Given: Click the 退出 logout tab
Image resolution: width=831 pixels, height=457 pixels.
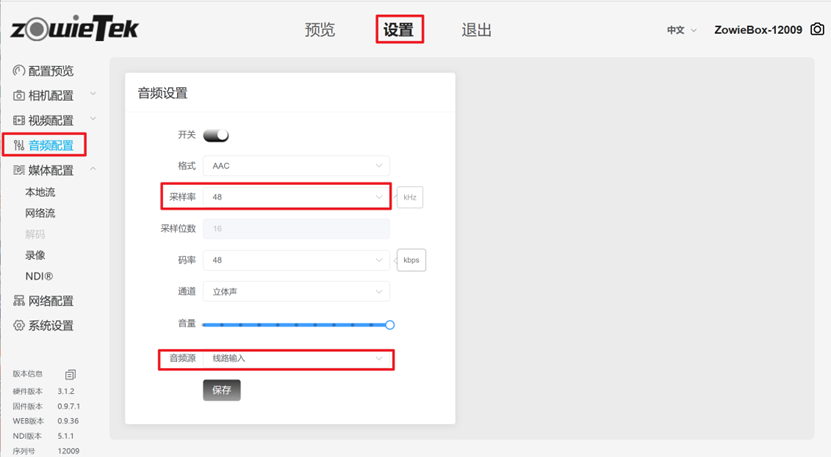Looking at the screenshot, I should click(477, 30).
